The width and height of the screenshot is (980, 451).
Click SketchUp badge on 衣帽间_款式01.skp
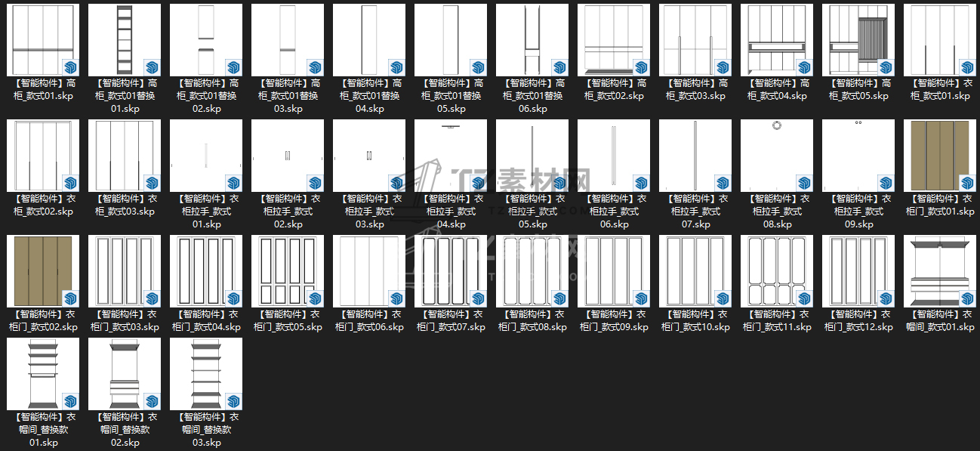[967, 298]
